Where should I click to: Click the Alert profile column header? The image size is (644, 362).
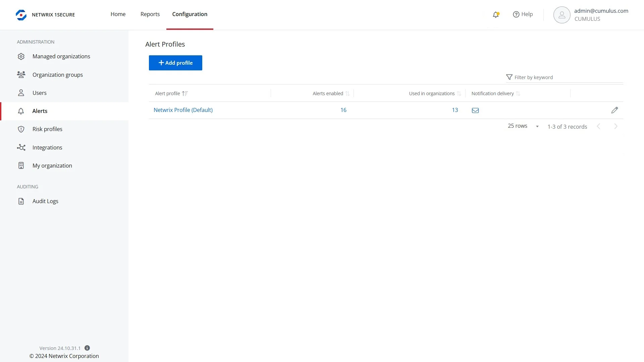coord(167,94)
